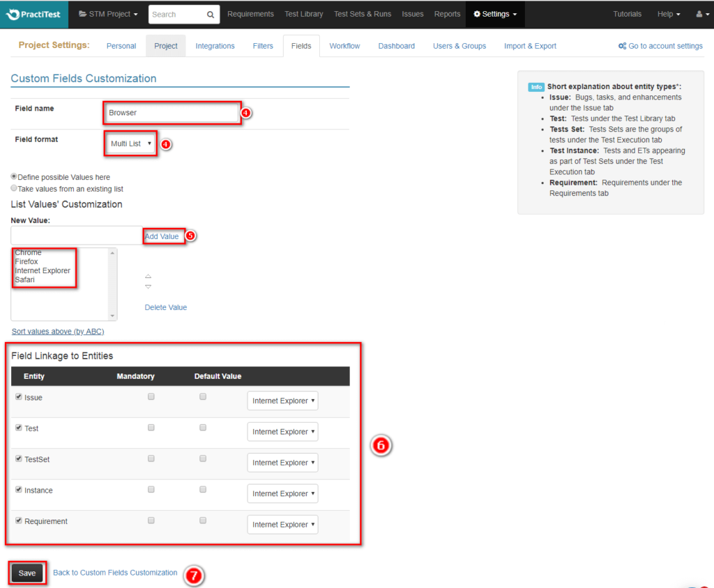The image size is (714, 588).
Task: Open TestSet default value dropdown
Action: click(x=283, y=463)
